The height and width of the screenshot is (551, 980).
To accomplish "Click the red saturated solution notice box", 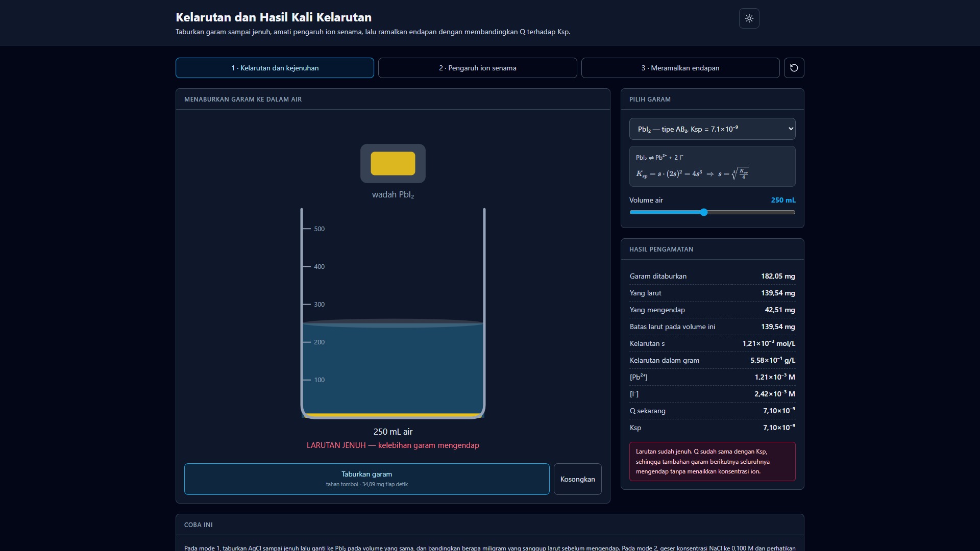I will 712,461.
